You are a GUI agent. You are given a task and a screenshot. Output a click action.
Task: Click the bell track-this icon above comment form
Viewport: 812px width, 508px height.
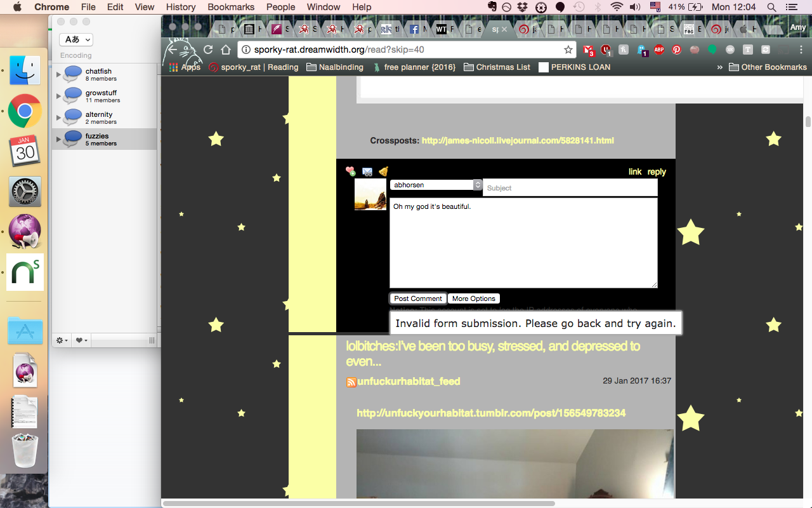click(383, 171)
